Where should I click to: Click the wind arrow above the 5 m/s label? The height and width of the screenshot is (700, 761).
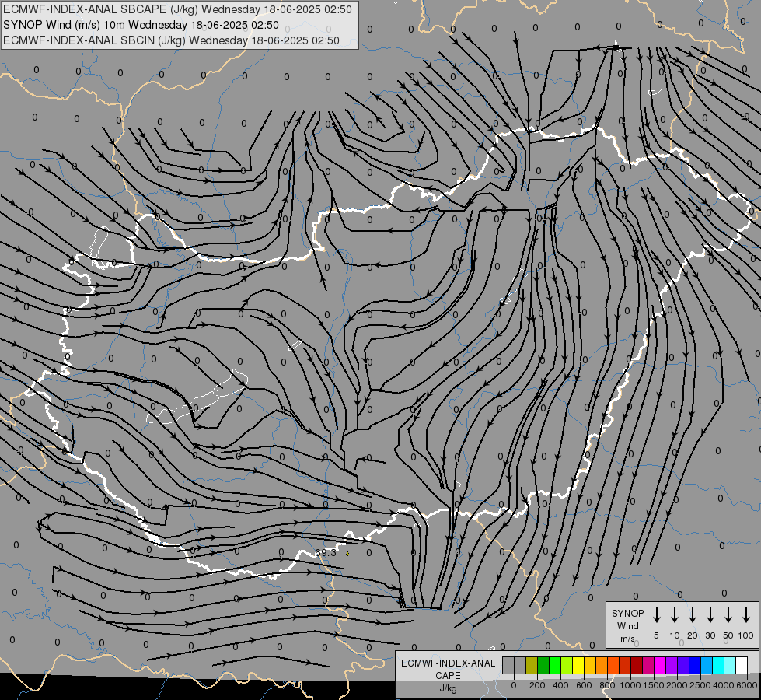pos(657,615)
